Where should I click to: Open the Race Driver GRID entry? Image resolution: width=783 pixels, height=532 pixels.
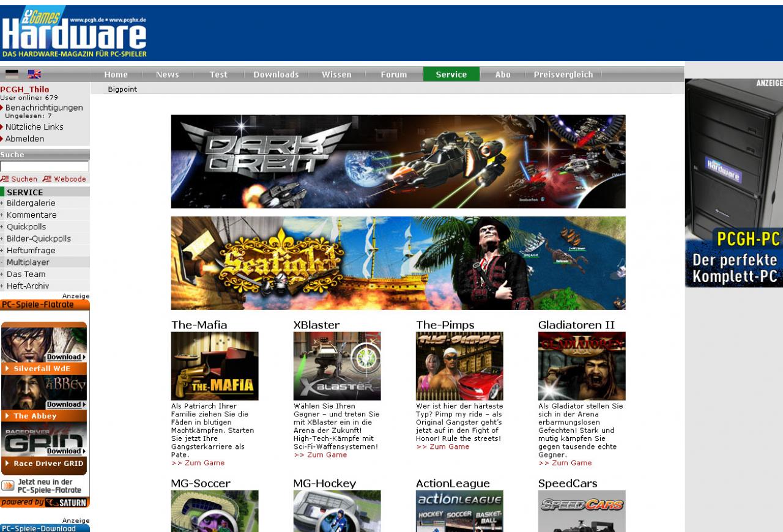44,464
